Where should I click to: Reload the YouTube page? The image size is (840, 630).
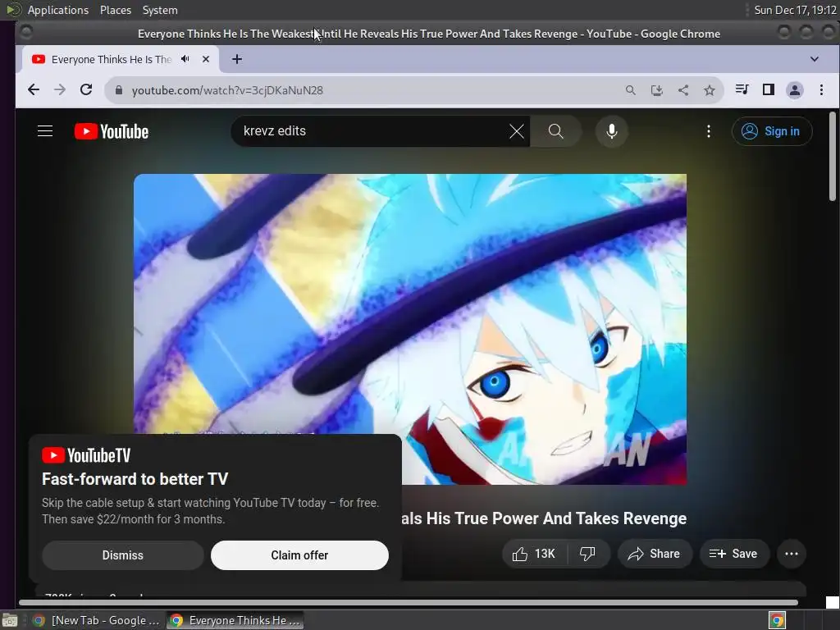86,90
